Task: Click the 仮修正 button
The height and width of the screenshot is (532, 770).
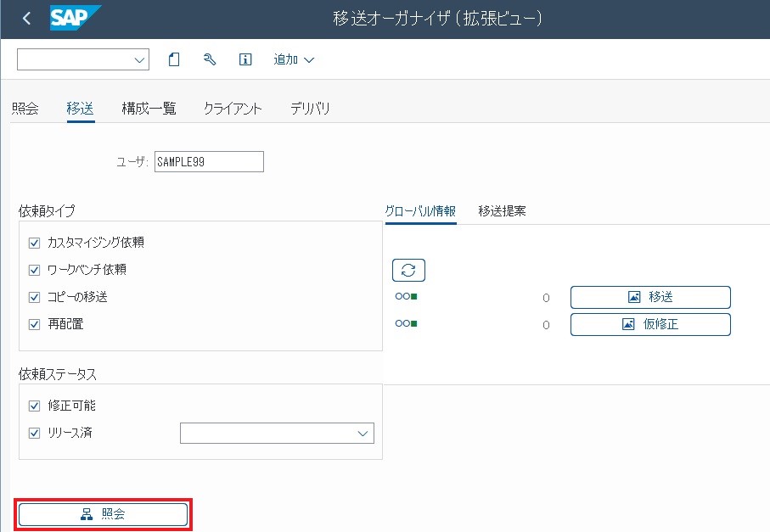Action: tap(650, 324)
